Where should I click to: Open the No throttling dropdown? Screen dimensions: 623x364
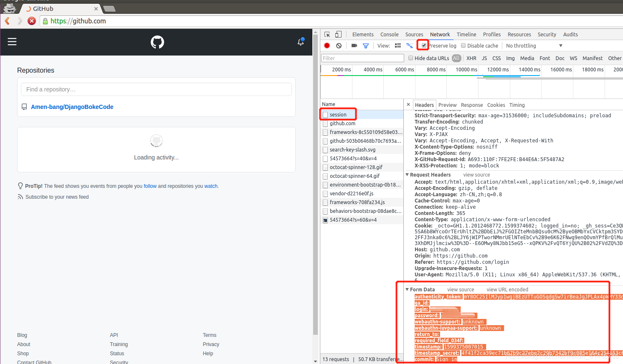pos(534,45)
